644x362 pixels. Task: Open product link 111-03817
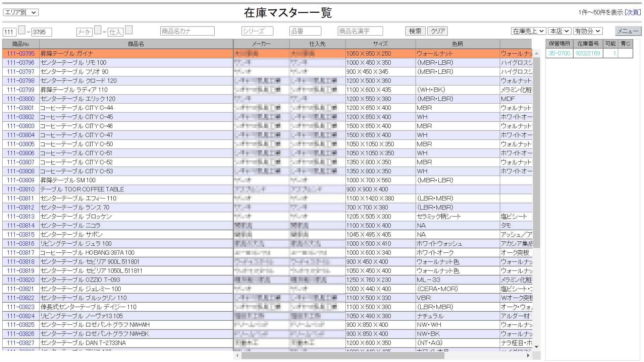click(x=21, y=253)
